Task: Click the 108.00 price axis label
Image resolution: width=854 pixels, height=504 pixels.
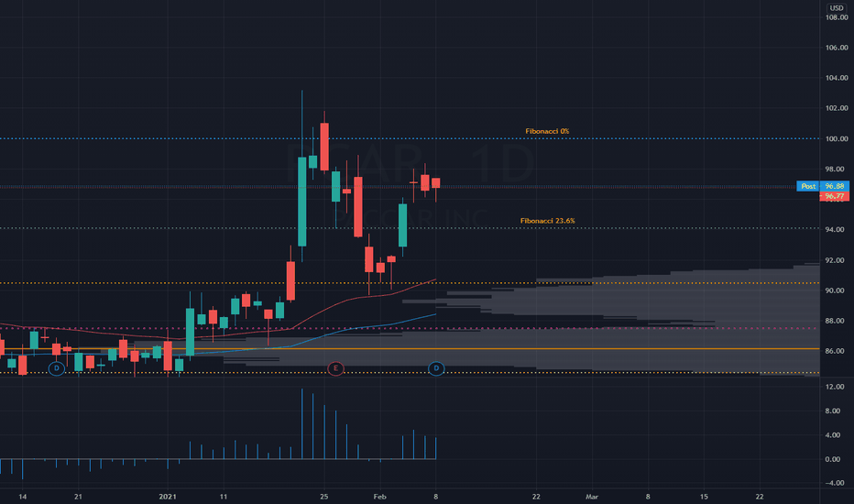Action: click(837, 17)
